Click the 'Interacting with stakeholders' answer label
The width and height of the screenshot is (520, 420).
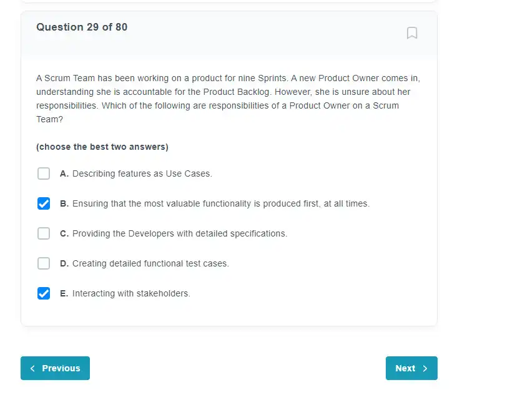pyautogui.click(x=131, y=294)
